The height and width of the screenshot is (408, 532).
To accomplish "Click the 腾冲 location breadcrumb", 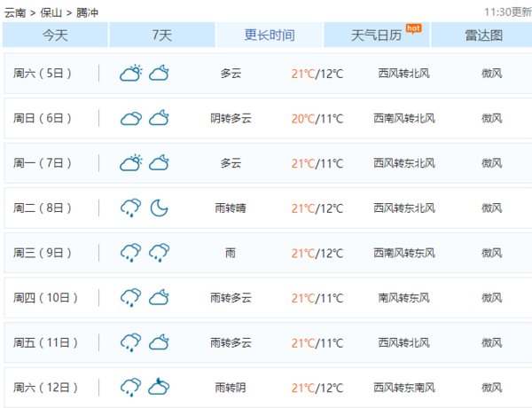I will [x=89, y=12].
